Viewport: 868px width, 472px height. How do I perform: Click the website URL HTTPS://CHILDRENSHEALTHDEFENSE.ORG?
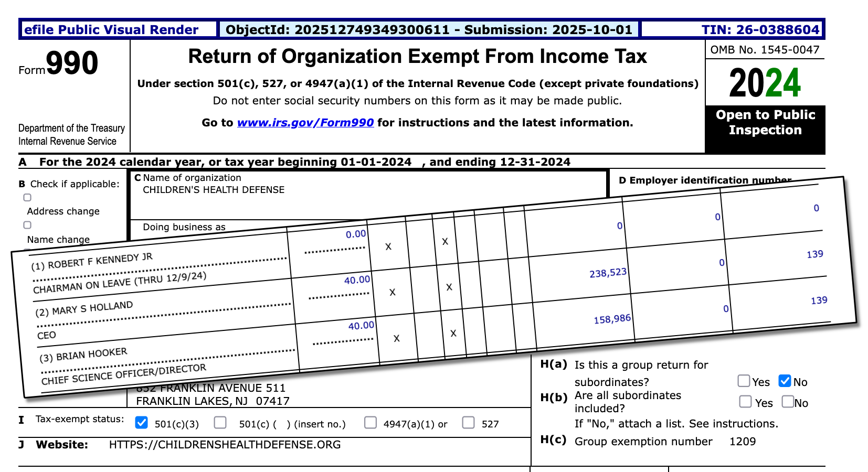pos(225,445)
